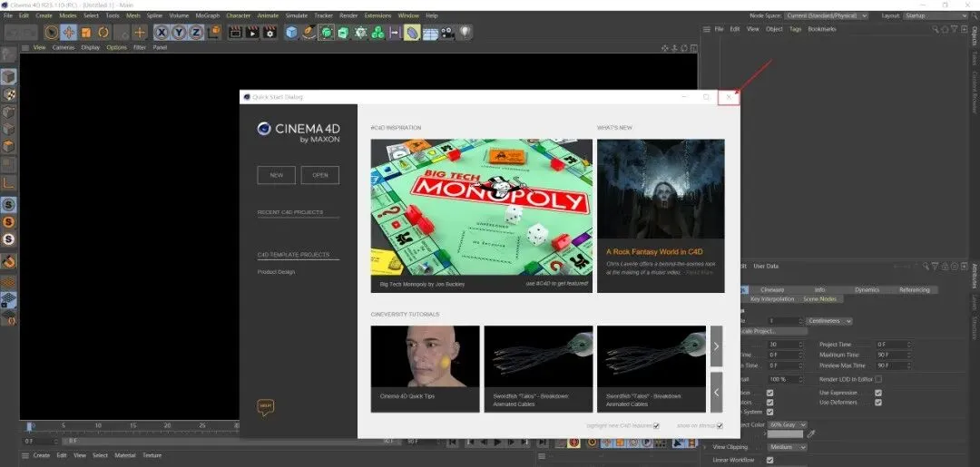The height and width of the screenshot is (467, 980).
Task: Click the MoGraph Cloner icon
Action: click(377, 32)
